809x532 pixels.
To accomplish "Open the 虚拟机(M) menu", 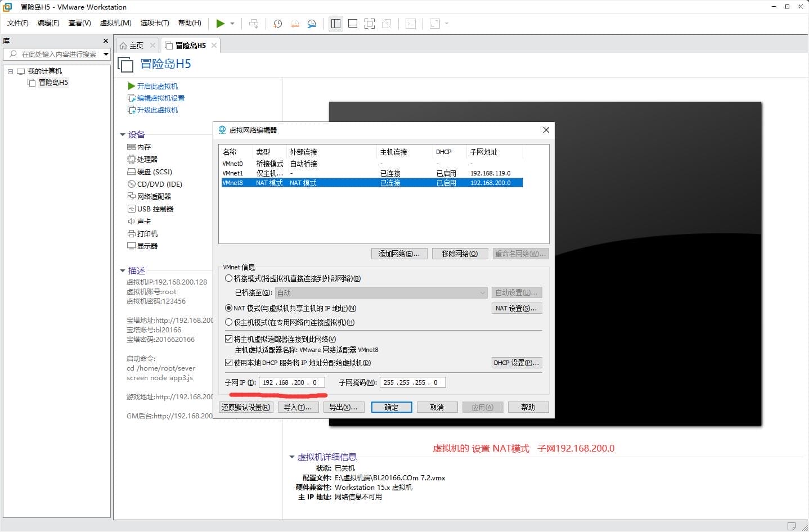I will pyautogui.click(x=115, y=23).
